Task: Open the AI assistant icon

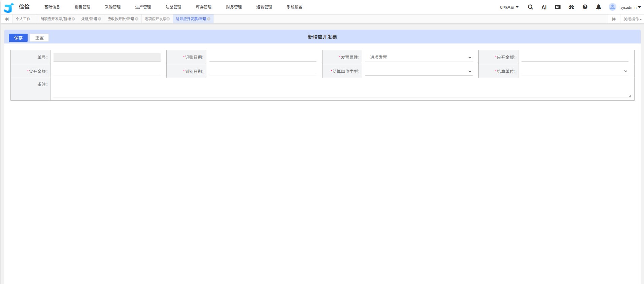Action: point(544,7)
